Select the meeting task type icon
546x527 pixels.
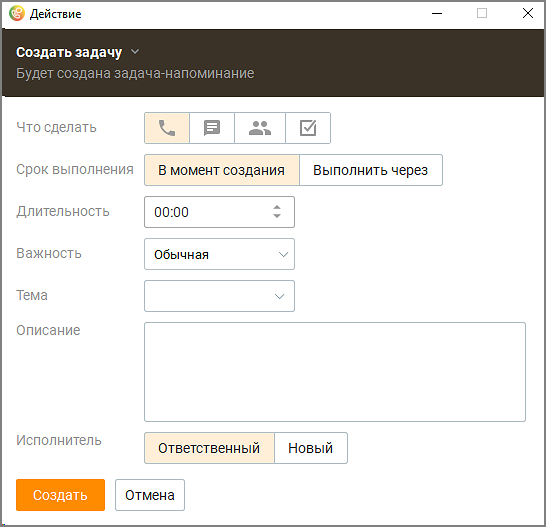[260, 128]
